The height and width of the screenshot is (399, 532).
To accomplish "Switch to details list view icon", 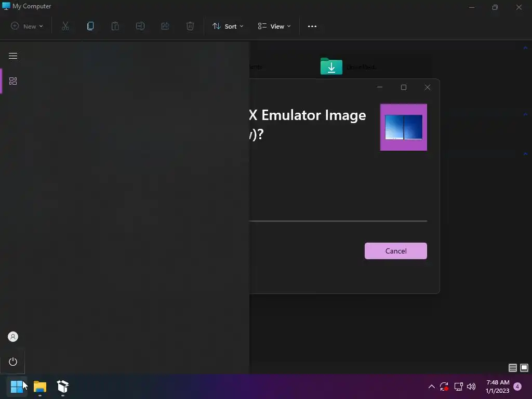I will [513, 367].
